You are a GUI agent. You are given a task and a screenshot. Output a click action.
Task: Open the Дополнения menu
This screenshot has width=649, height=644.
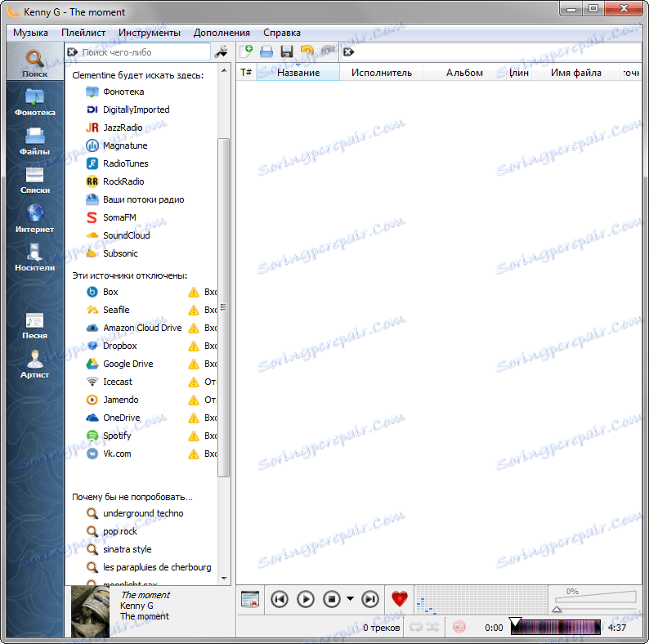pyautogui.click(x=222, y=33)
